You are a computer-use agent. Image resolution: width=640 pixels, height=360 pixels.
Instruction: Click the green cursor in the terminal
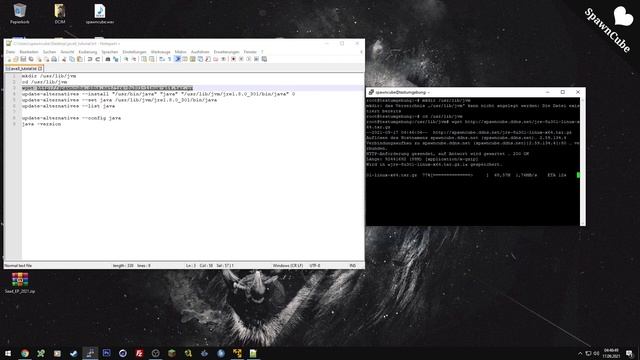[578, 175]
